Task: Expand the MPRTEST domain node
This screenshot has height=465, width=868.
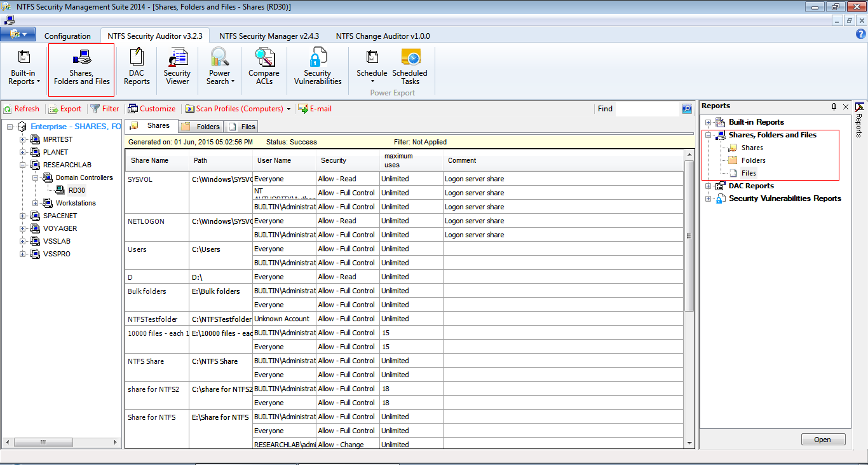Action: [x=23, y=139]
